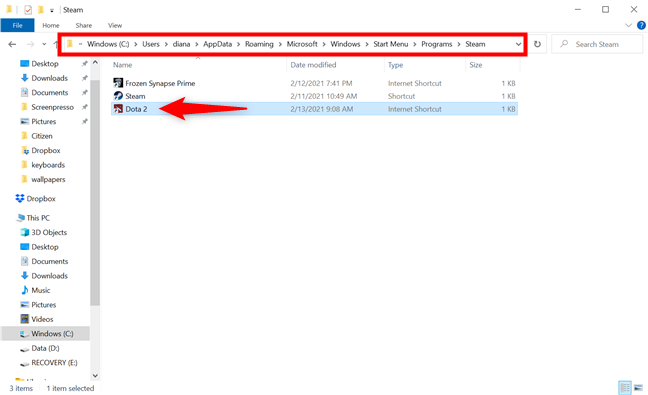The height and width of the screenshot is (395, 648).
Task: Open Desktop under This PC
Action: tap(45, 247)
